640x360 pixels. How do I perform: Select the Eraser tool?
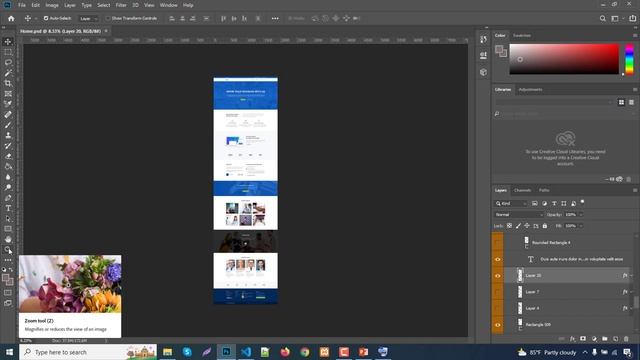[x=8, y=156]
